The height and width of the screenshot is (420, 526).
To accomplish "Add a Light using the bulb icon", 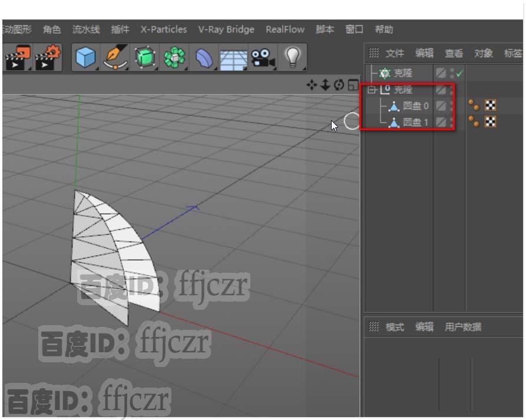I will [x=293, y=57].
